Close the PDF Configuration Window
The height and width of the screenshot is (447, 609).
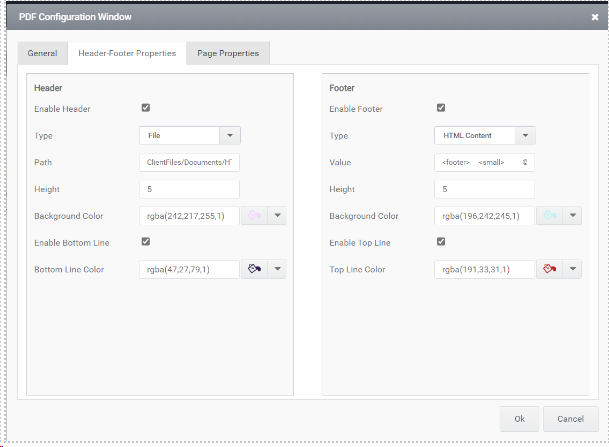pos(595,17)
